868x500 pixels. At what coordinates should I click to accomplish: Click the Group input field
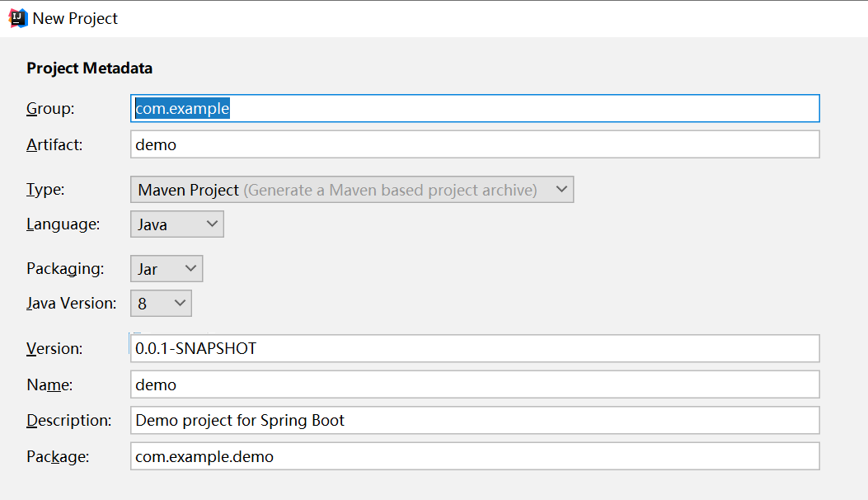pyautogui.click(x=475, y=108)
